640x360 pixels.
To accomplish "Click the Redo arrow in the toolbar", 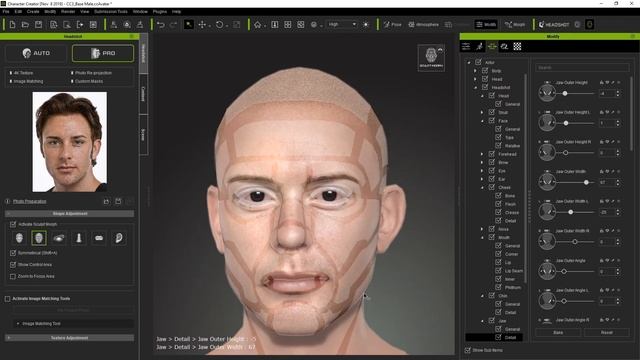I will tap(173, 25).
